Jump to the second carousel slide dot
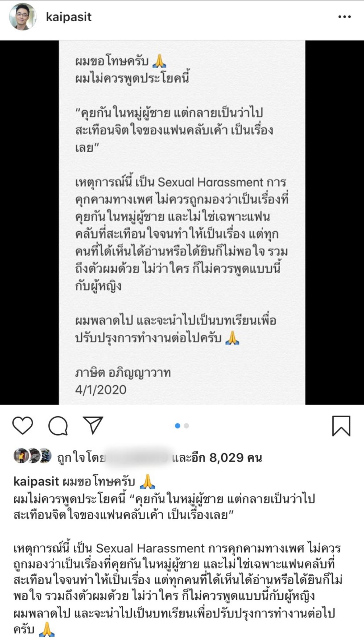The width and height of the screenshot is (364, 640). 187,426
